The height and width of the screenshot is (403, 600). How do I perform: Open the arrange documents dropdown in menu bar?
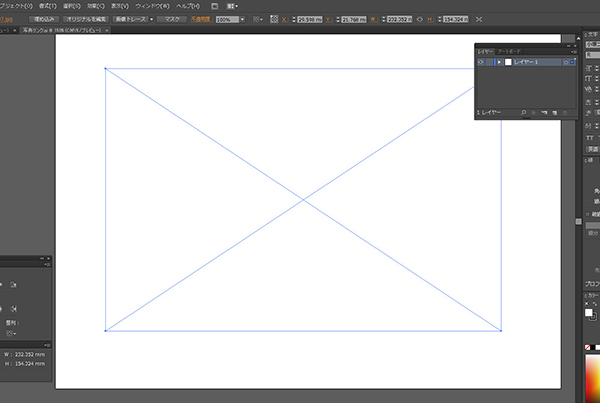[x=232, y=6]
